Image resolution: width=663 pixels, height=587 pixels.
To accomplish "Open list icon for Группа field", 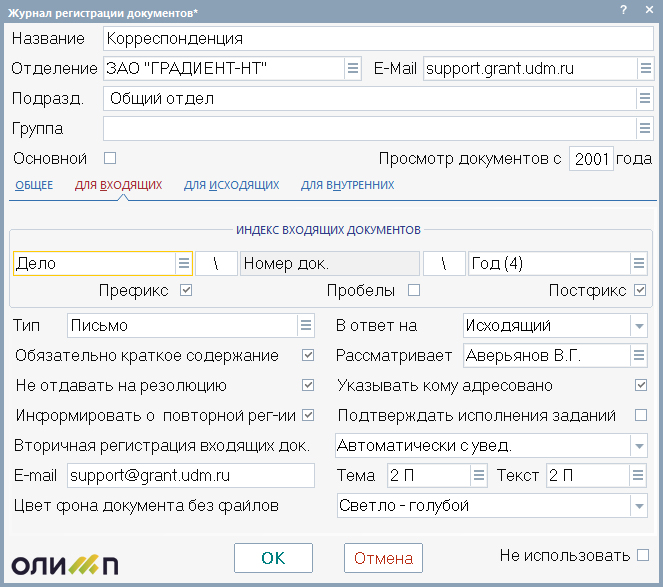I will [x=645, y=128].
